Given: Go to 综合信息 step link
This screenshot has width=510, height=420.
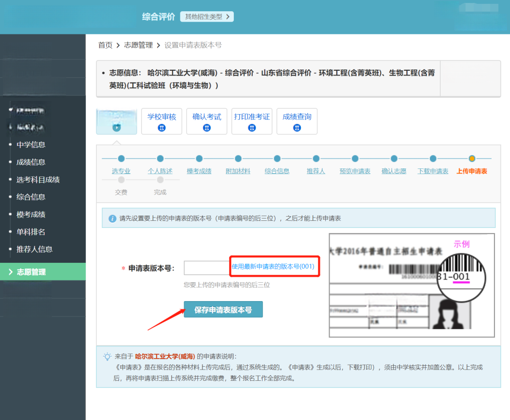Looking at the screenshot, I should click(277, 171).
